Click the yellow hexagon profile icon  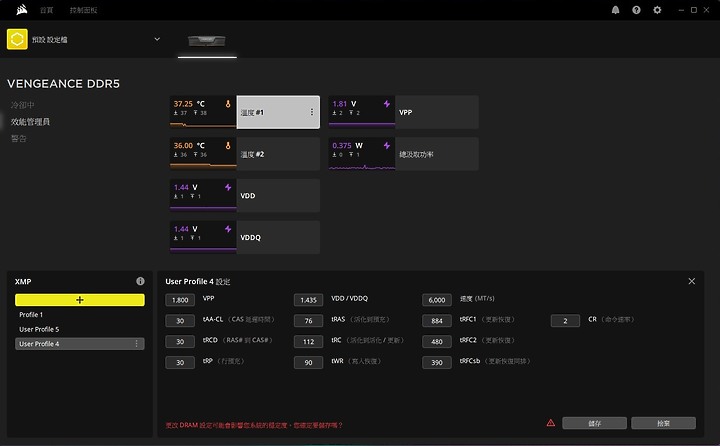tap(17, 39)
